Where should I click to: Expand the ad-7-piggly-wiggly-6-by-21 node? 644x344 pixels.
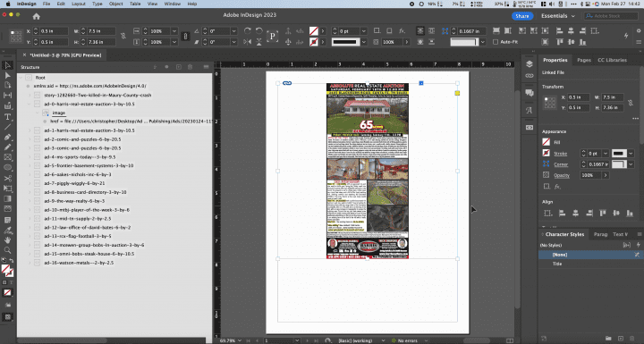pos(30,183)
